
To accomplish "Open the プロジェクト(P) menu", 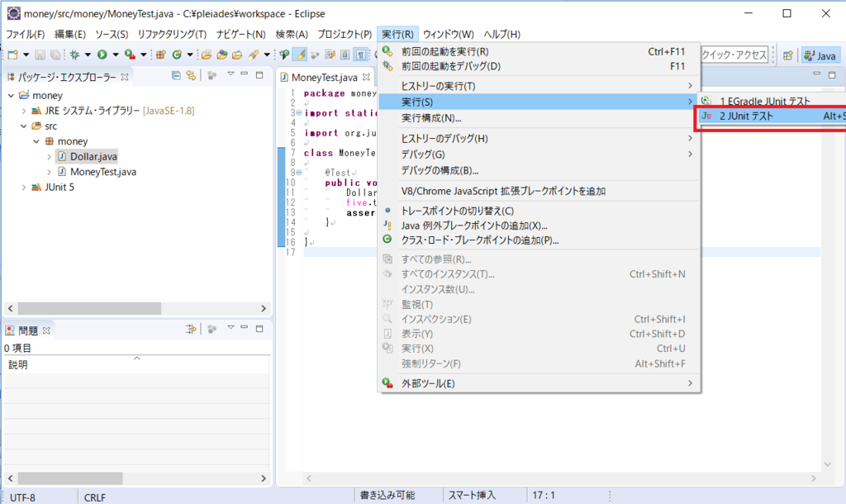I will (x=345, y=34).
